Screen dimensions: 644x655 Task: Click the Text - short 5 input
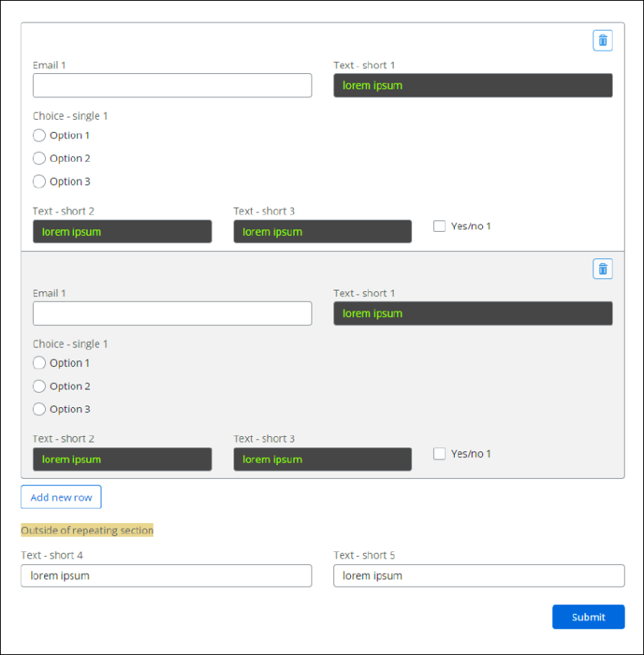[479, 575]
